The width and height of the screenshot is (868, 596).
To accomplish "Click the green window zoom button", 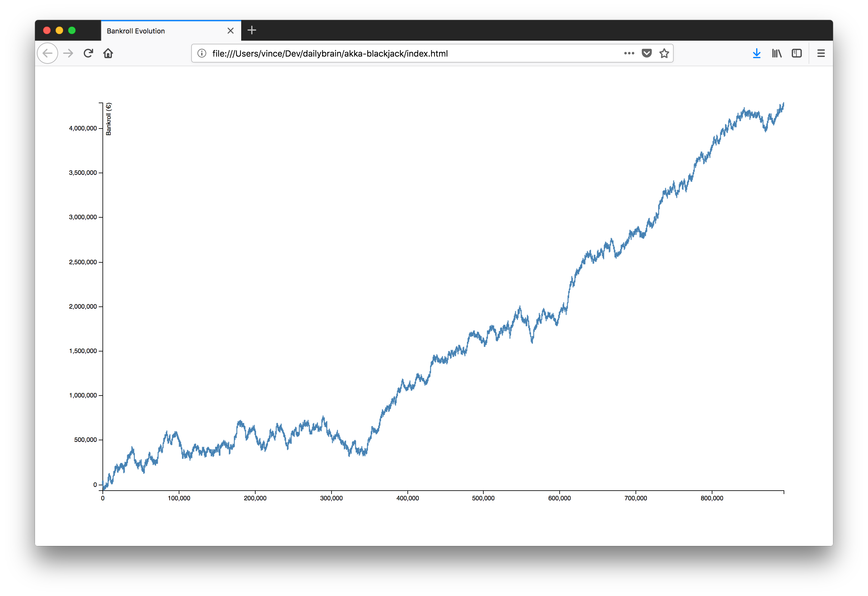I will click(72, 30).
